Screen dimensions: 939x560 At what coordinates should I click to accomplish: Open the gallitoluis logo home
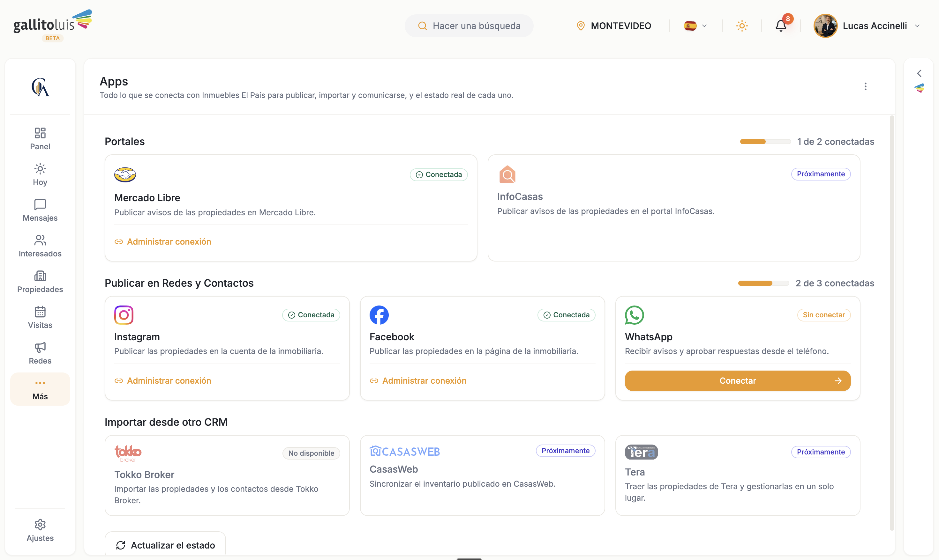click(52, 25)
